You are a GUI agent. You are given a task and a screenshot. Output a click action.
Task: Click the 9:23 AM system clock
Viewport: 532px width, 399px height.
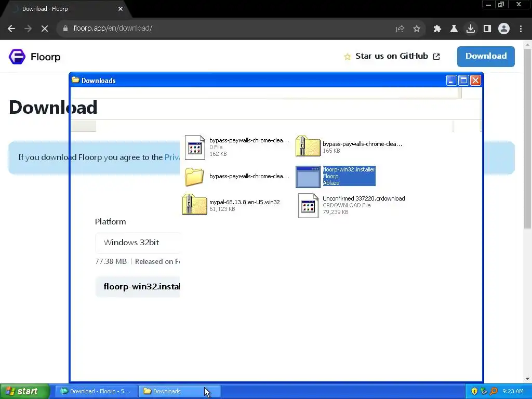click(513, 391)
